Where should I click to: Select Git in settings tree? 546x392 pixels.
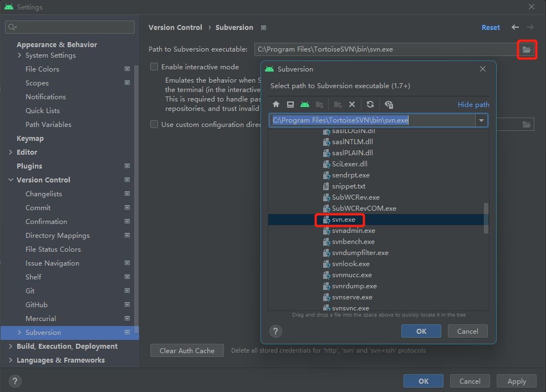tap(30, 291)
